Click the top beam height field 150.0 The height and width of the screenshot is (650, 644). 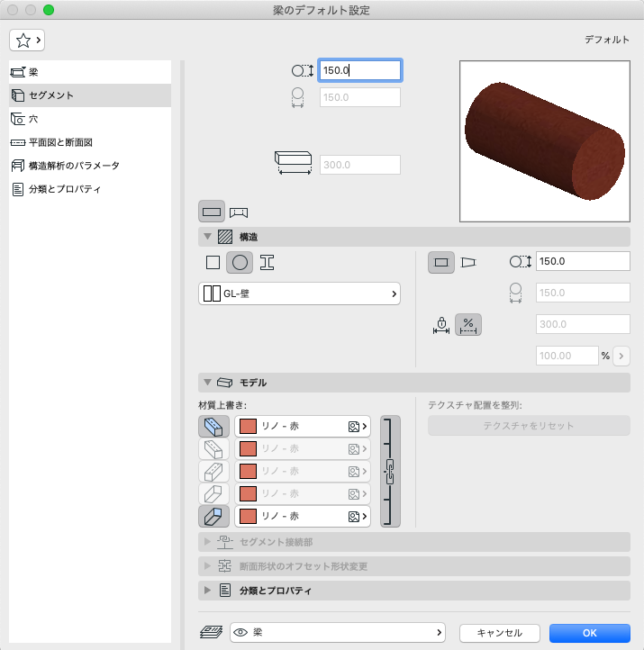[x=360, y=70]
